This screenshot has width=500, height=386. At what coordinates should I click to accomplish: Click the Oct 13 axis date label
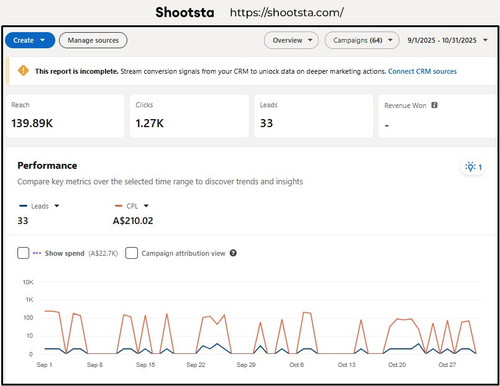point(347,365)
